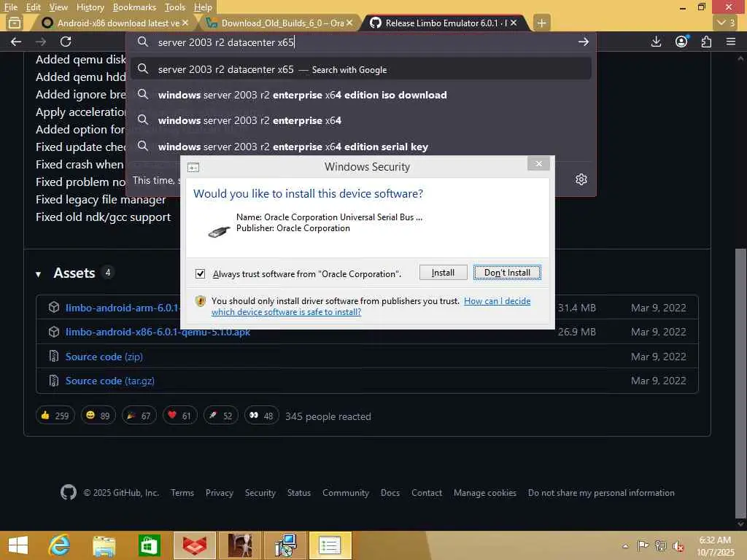This screenshot has height=560, width=747.
Task: Select suggestion enterprise x64 edition serial key
Action: pos(361,146)
